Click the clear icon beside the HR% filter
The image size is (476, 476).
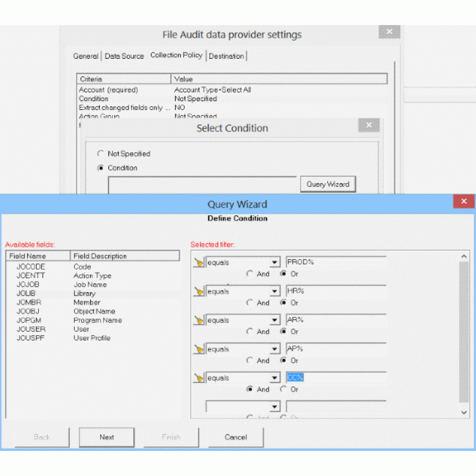tap(199, 292)
